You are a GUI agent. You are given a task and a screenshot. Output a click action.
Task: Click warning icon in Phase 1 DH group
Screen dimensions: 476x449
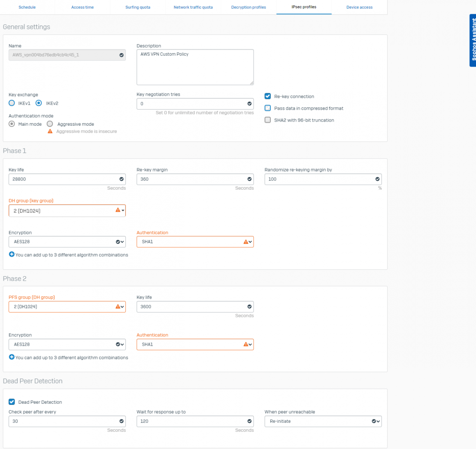[x=118, y=210]
